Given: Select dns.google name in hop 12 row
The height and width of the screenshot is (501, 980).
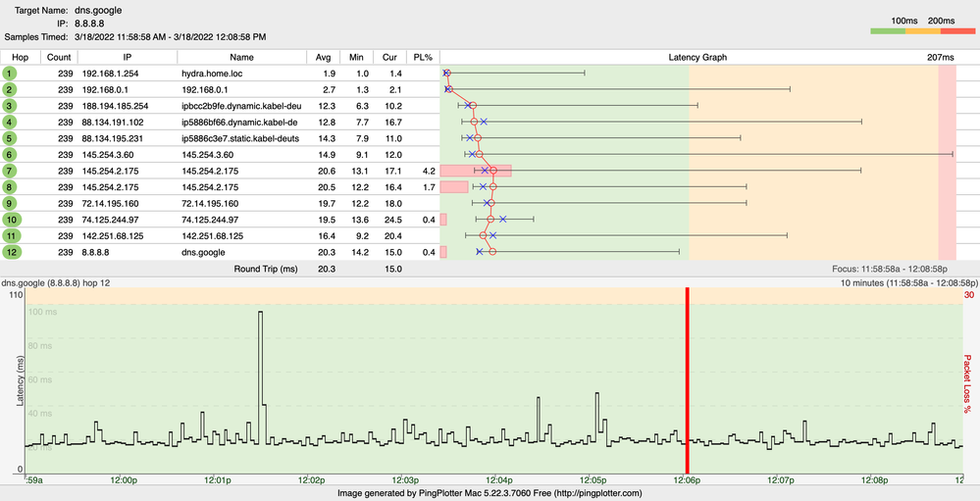Looking at the screenshot, I should pyautogui.click(x=203, y=252).
